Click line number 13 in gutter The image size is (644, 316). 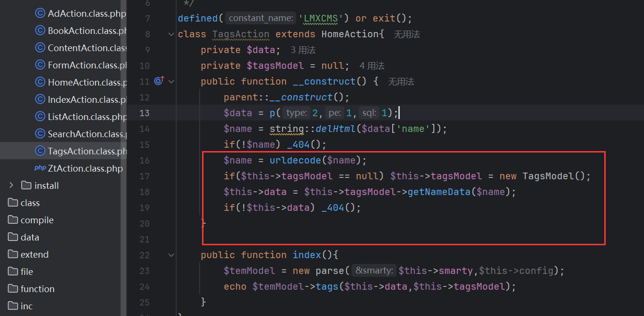click(x=145, y=113)
